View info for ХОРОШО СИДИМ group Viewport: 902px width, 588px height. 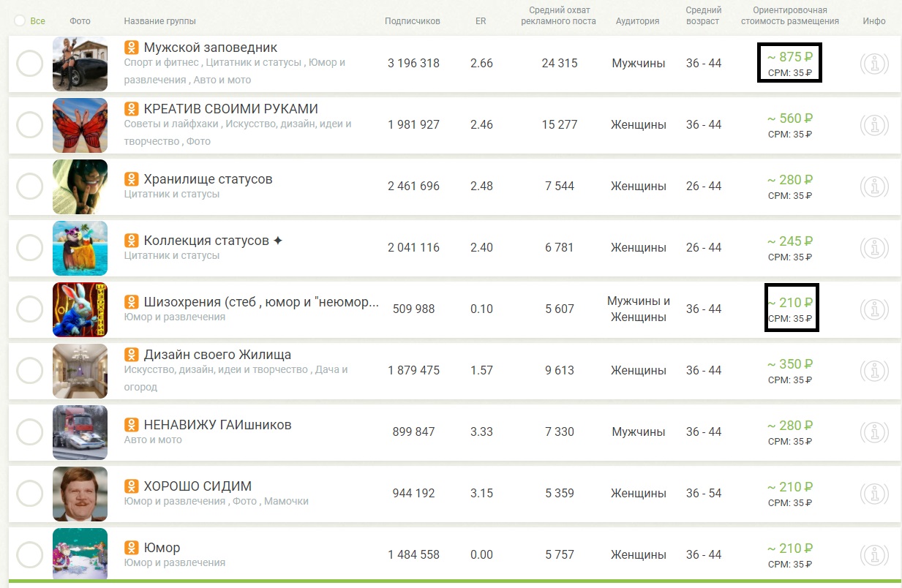(x=874, y=494)
